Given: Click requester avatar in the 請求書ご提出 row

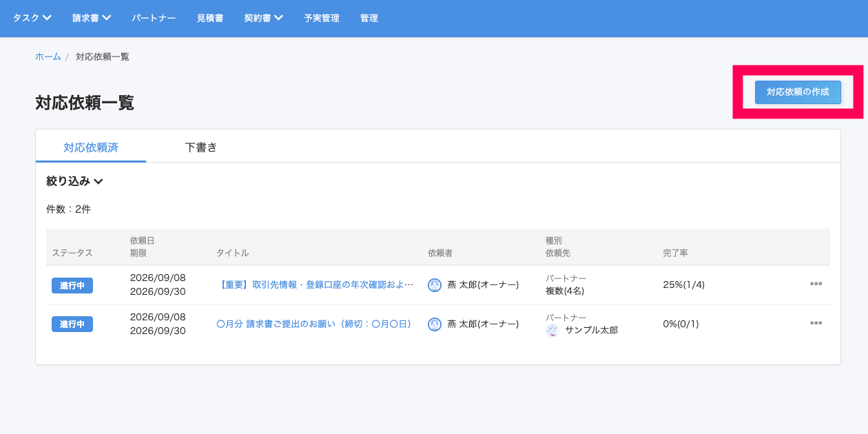Looking at the screenshot, I should click(x=435, y=324).
